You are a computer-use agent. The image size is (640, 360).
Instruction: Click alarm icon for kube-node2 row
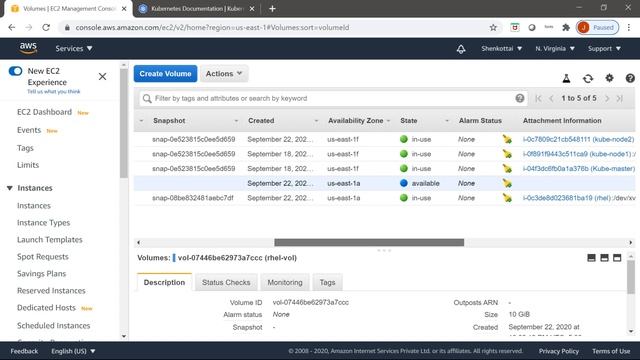pos(507,139)
